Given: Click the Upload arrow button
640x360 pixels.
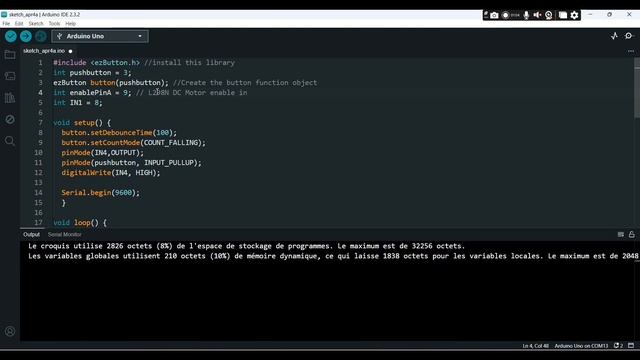Looking at the screenshot, I should [x=26, y=36].
